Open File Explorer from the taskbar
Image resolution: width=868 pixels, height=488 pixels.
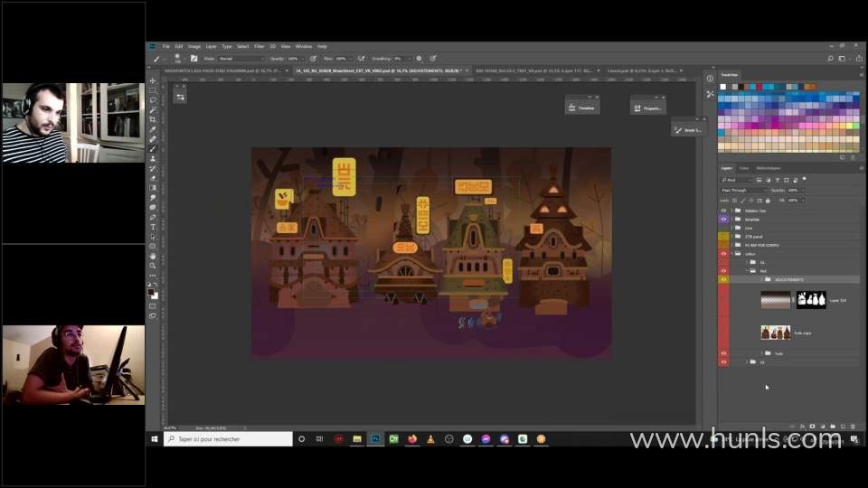pos(357,439)
